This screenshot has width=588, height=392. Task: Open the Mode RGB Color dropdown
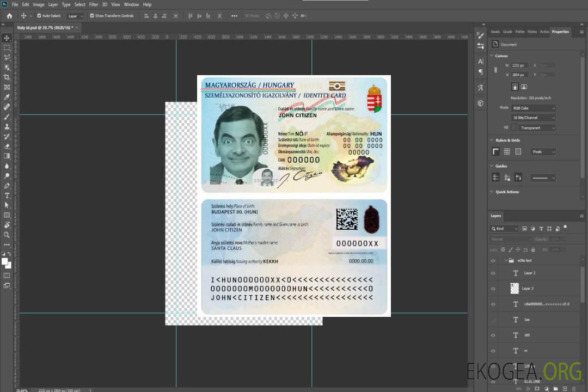[534, 108]
